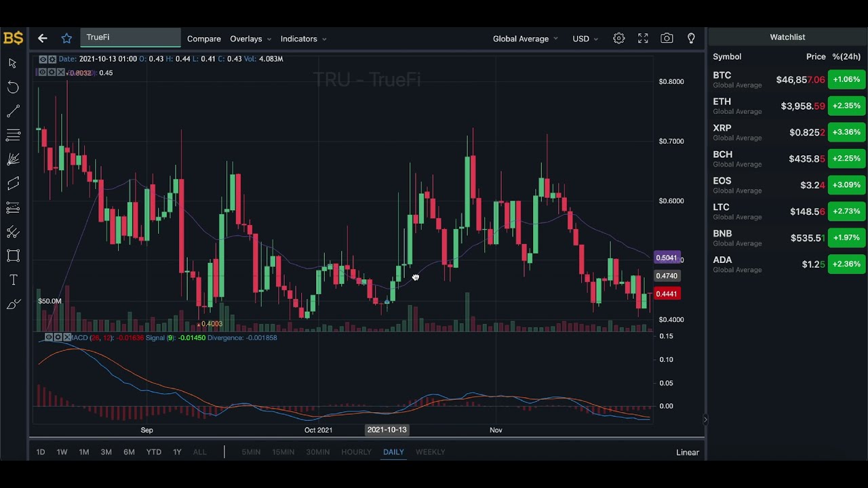This screenshot has width=868, height=488.
Task: Open BCH in the watchlist
Action: (x=788, y=159)
